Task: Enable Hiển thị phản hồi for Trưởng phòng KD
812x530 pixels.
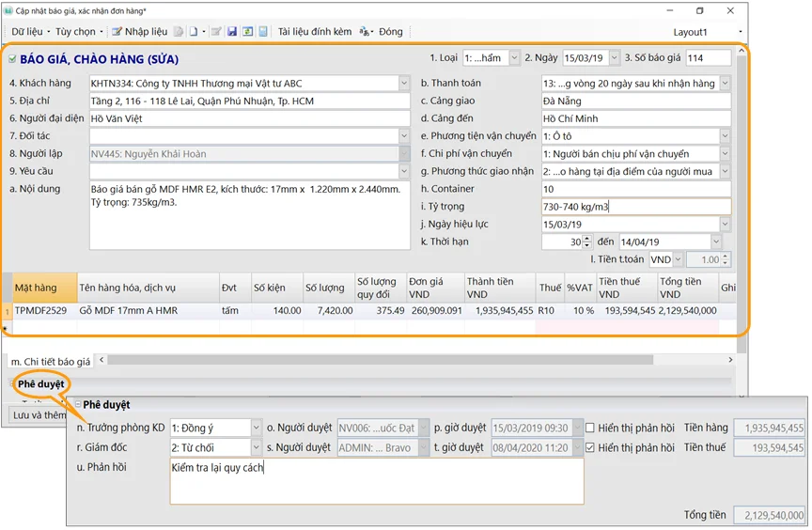Action: pyautogui.click(x=589, y=429)
